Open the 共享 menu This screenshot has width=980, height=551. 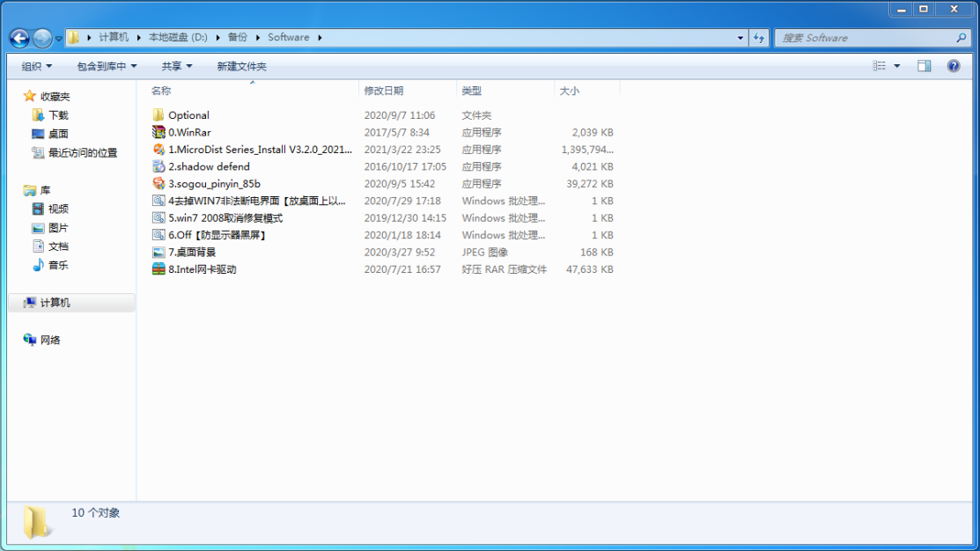[176, 66]
